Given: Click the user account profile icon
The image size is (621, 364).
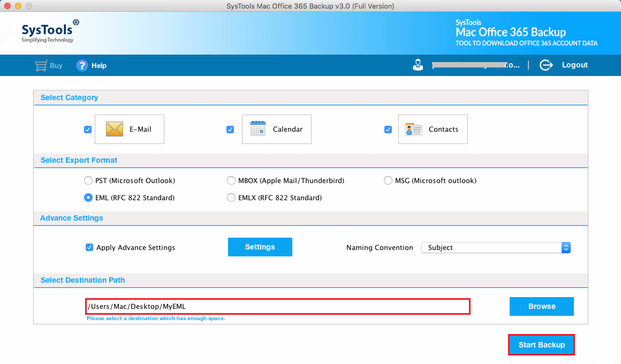Looking at the screenshot, I should (x=418, y=65).
